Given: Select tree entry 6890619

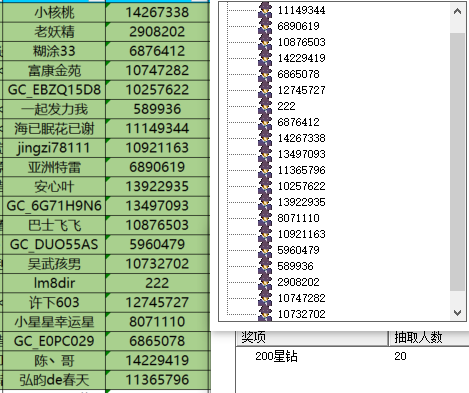Looking at the screenshot, I should click(298, 26).
